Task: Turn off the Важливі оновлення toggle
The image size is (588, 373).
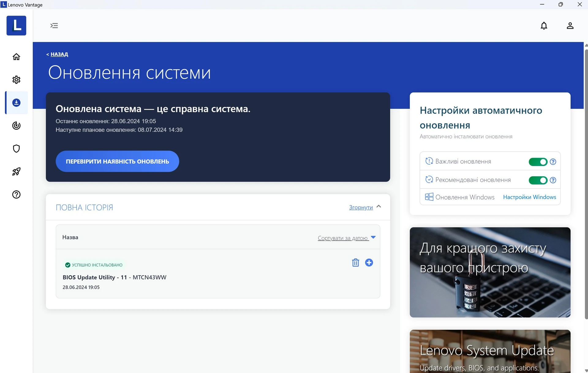Action: [x=538, y=162]
